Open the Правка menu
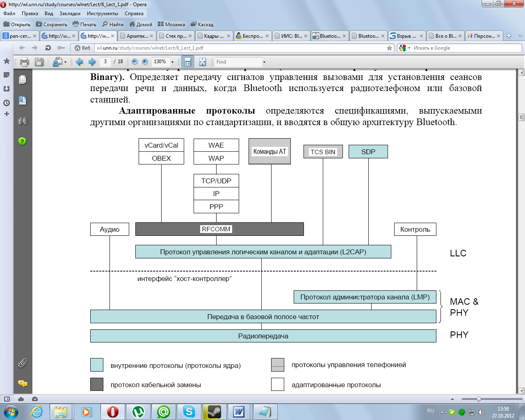 pos(30,14)
